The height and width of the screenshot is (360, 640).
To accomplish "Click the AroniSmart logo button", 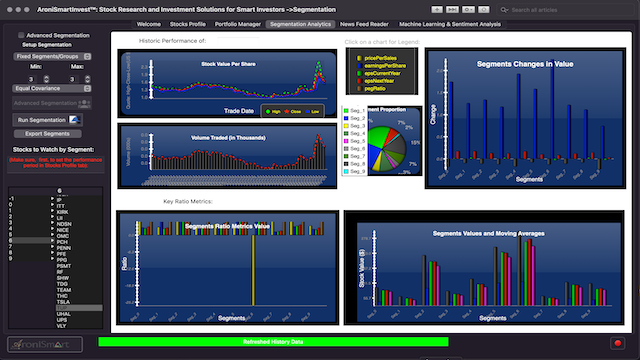I will 45,344.
